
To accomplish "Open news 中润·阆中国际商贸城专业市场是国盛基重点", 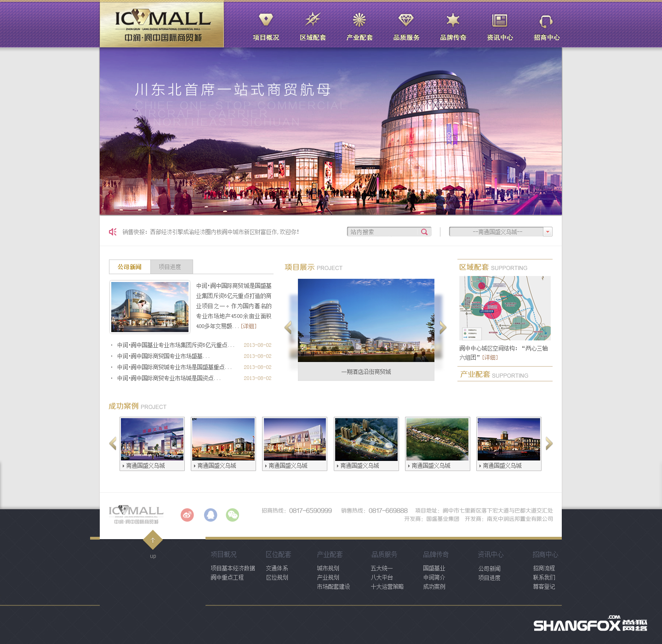I will tap(174, 367).
